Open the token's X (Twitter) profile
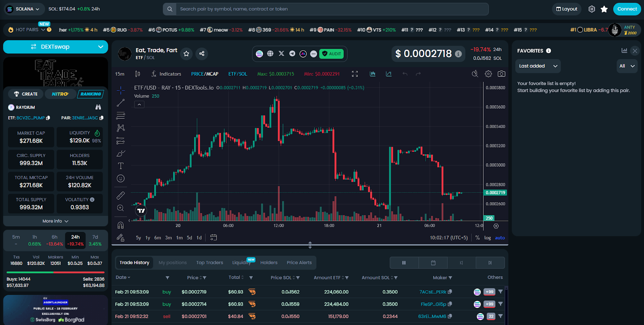 281,54
